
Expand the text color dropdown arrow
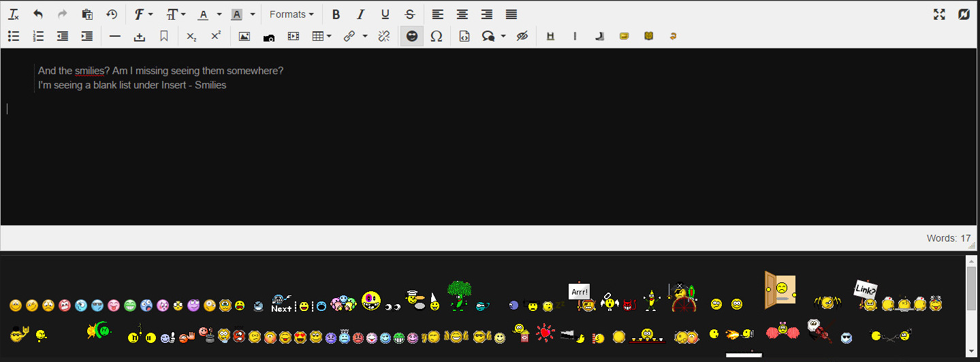point(219,14)
